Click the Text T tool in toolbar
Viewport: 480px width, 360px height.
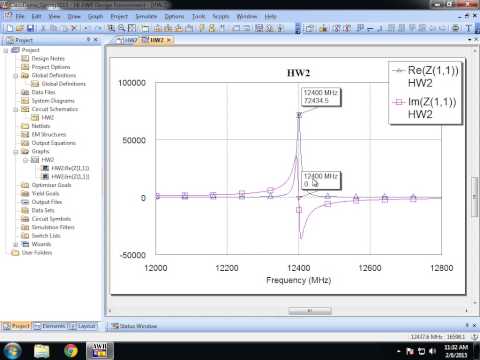click(x=468, y=28)
